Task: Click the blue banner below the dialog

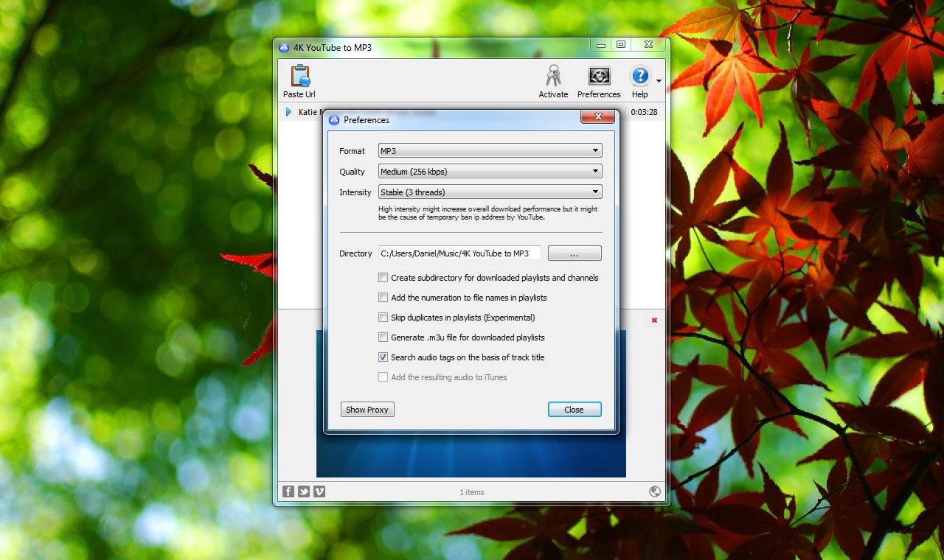Action: point(471,455)
